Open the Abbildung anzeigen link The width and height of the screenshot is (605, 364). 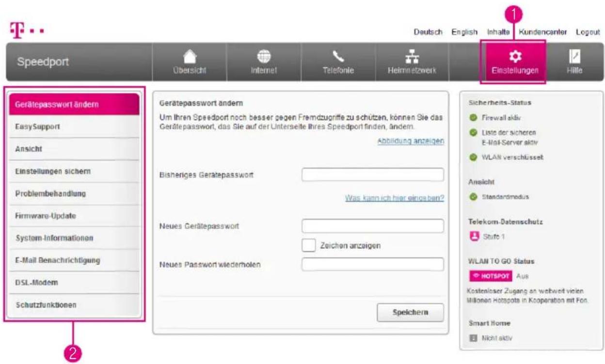point(410,142)
